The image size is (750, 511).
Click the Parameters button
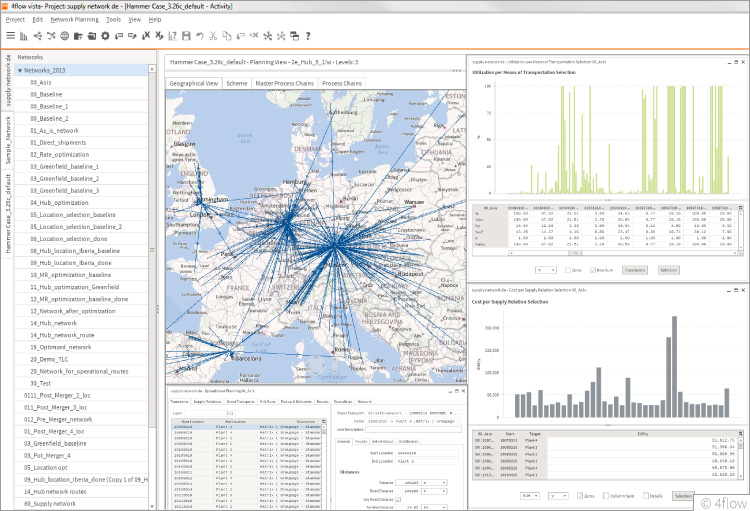click(635, 269)
